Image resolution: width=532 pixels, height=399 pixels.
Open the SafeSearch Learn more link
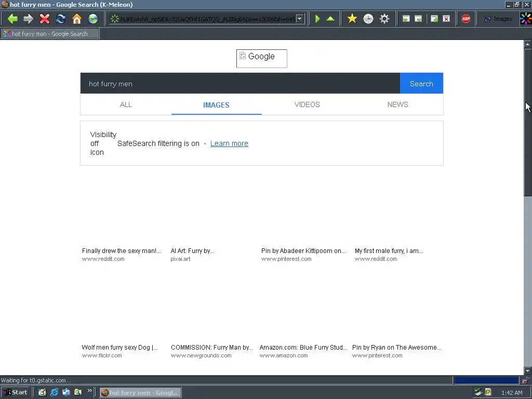(229, 143)
